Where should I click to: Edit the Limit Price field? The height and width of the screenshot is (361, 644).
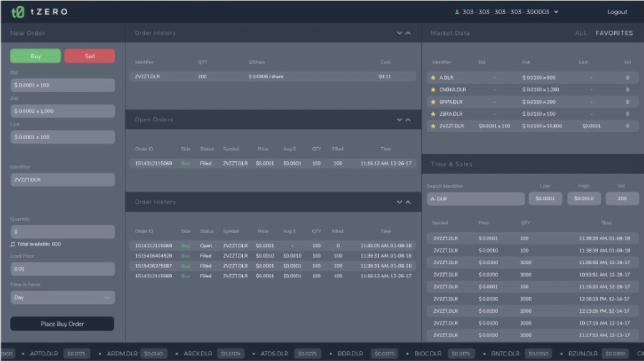coord(62,269)
